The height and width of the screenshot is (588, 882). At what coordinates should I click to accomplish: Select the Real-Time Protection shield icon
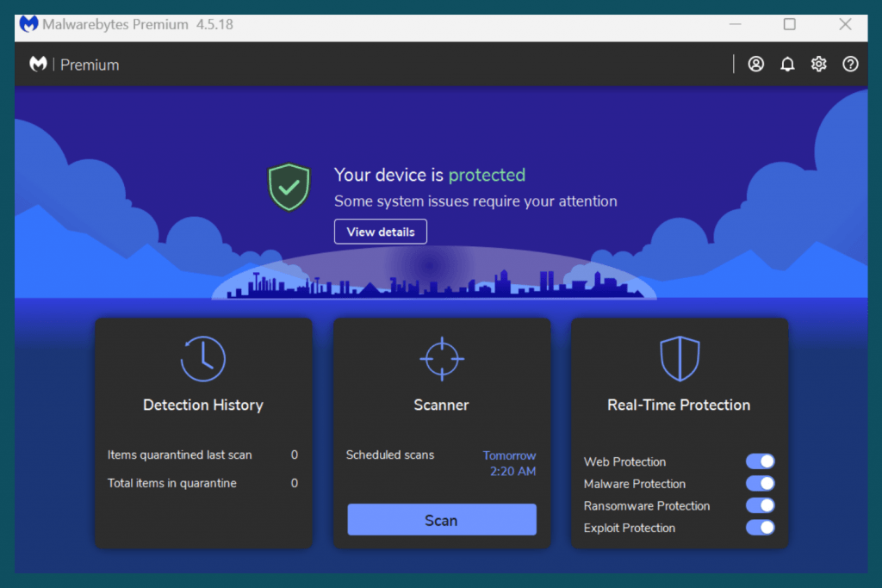[680, 358]
